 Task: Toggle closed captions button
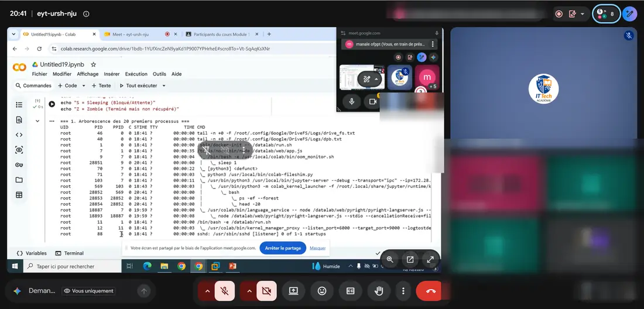point(350,291)
